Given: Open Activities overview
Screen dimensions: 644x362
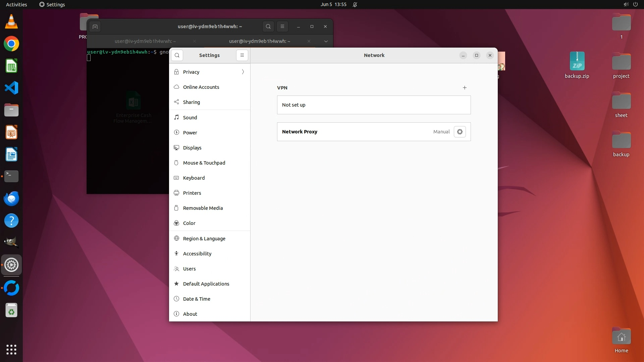Looking at the screenshot, I should coord(16,4).
